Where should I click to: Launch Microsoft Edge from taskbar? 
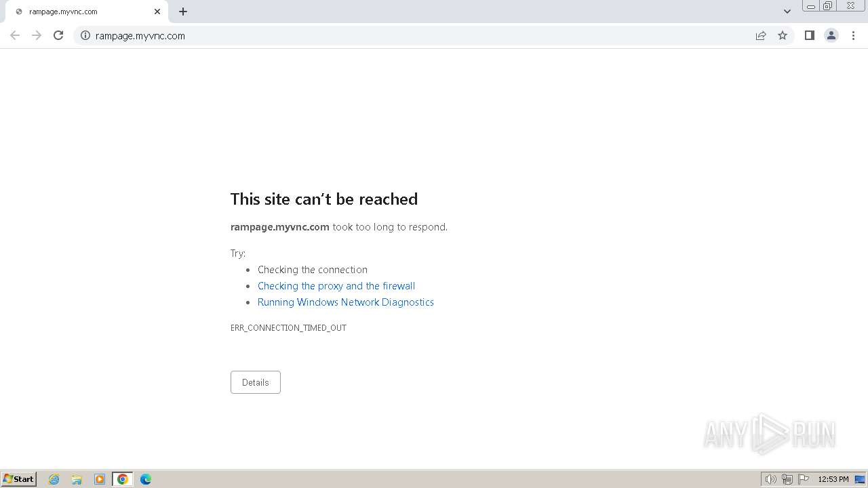tap(146, 479)
